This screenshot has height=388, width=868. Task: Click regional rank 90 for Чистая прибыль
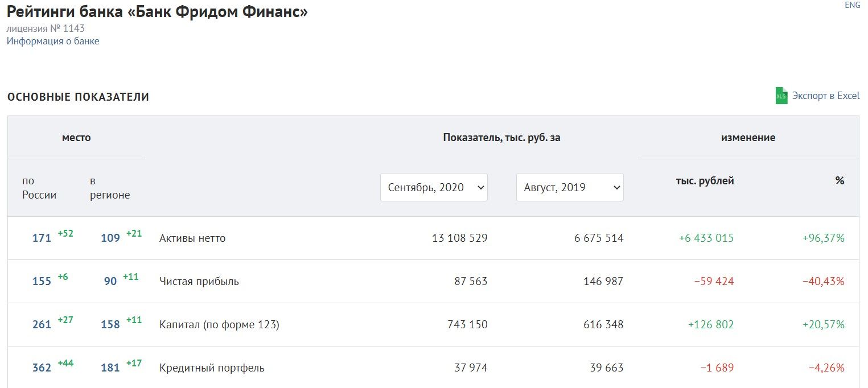point(110,282)
